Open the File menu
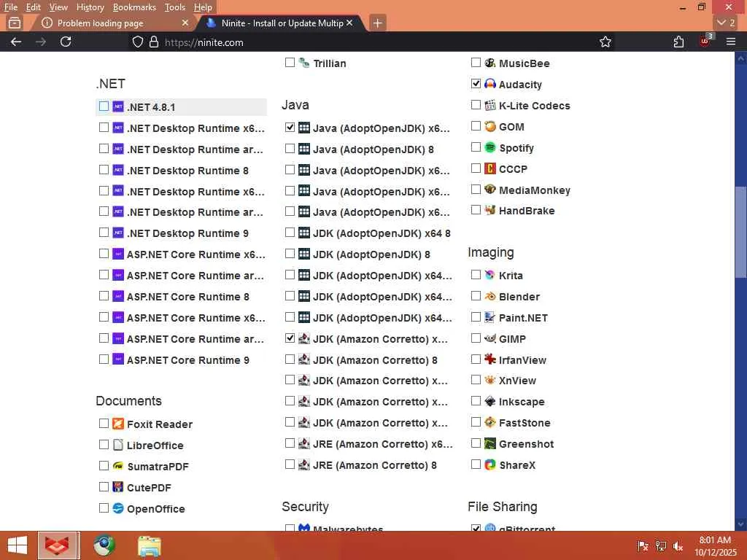This screenshot has height=560, width=747. 10,7
